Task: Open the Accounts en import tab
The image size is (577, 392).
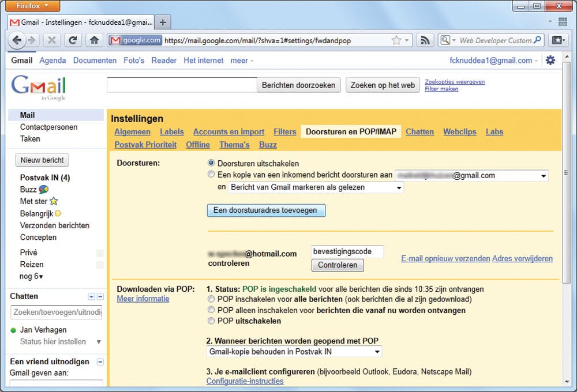Action: click(228, 132)
